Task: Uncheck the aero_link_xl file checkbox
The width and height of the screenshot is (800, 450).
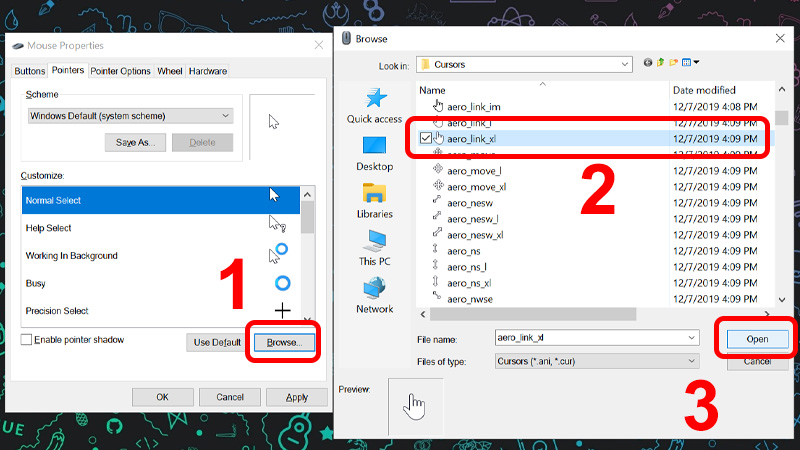Action: [426, 138]
